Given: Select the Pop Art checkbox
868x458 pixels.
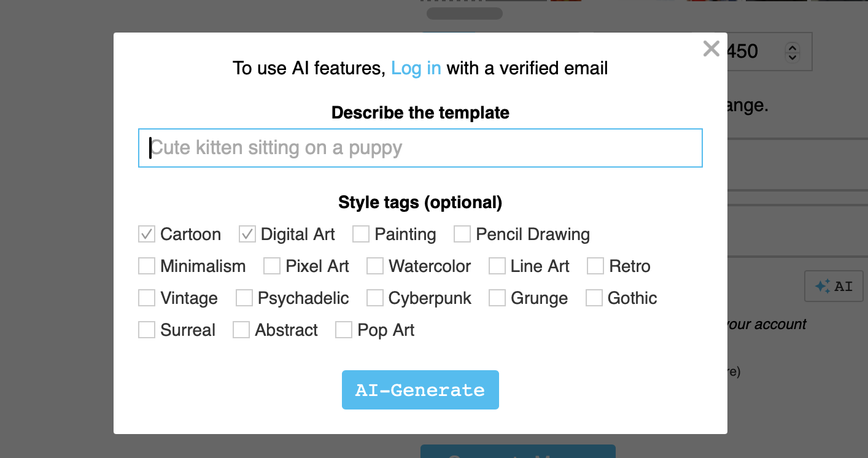Looking at the screenshot, I should point(344,330).
